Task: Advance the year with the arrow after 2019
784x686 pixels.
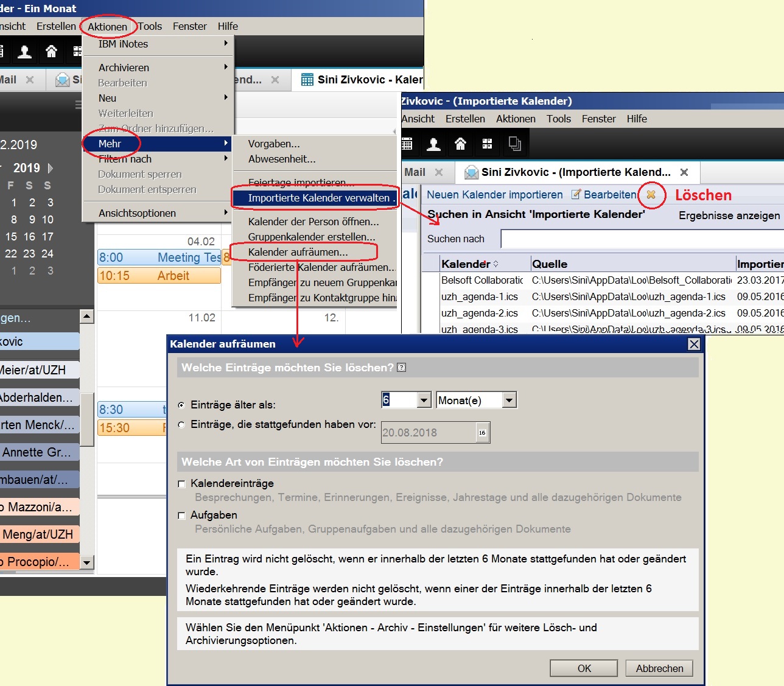Action: [x=51, y=168]
